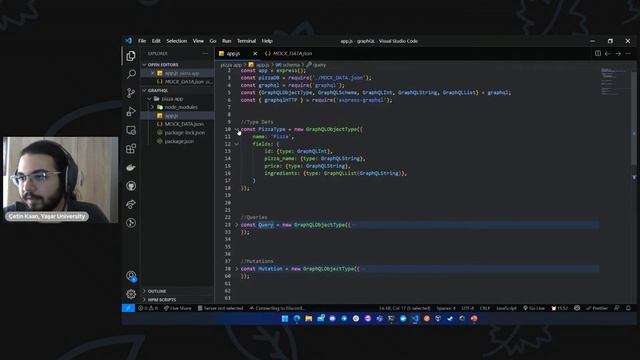The width and height of the screenshot is (640, 360).
Task: Open Explorer panel more actions ellipsis
Action: (x=205, y=53)
